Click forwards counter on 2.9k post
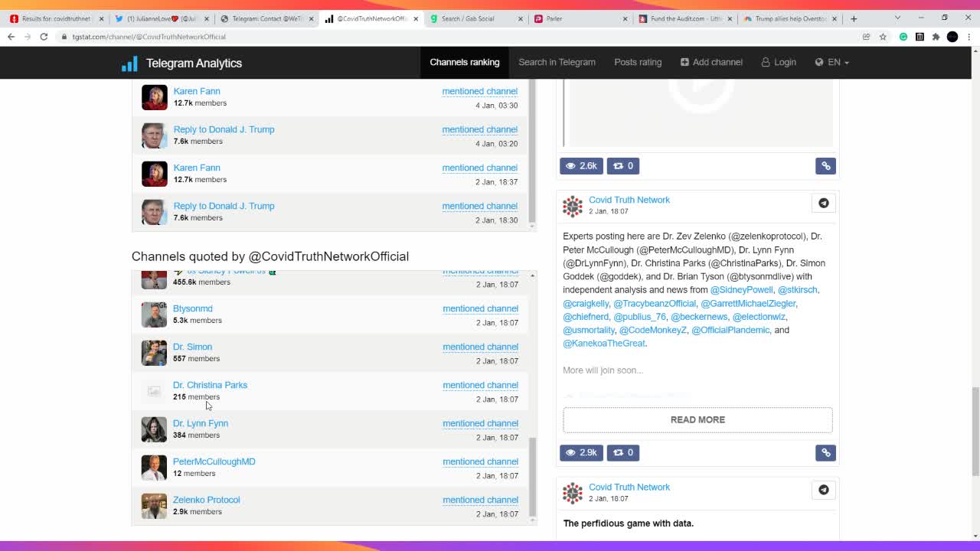980x551 pixels. coord(623,453)
